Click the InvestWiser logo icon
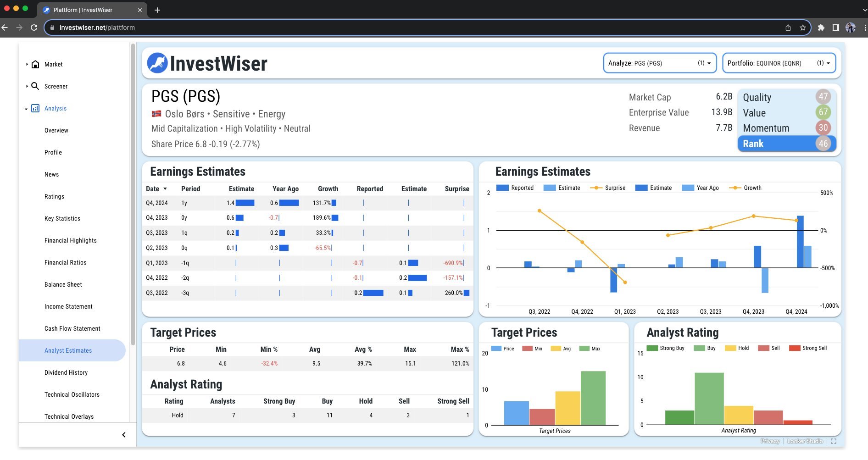Viewport: 868px width, 460px height. click(157, 63)
